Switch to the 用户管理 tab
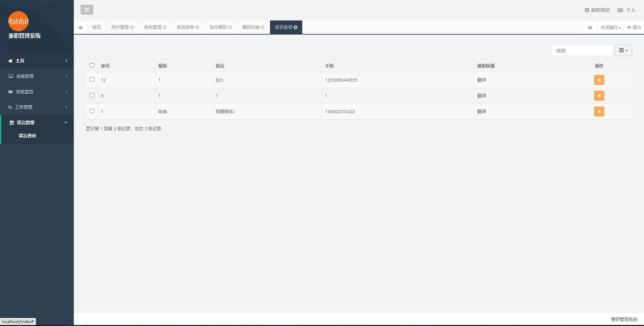Viewport: 644px width, 326px height. pos(120,27)
